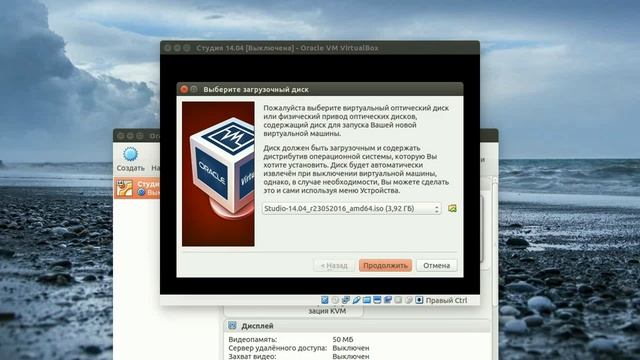Screen dimensions: 640x360
Task: Close the Выберите загрузочный диск dialog
Action: 184,89
